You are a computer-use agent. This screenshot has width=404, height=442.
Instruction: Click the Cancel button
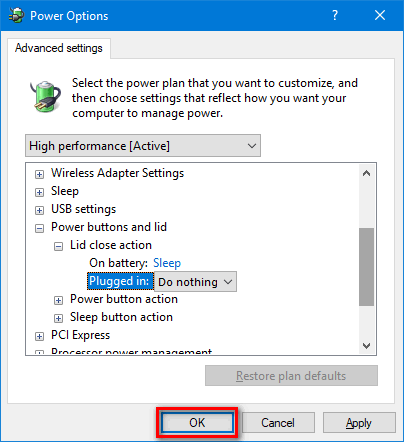(x=278, y=423)
